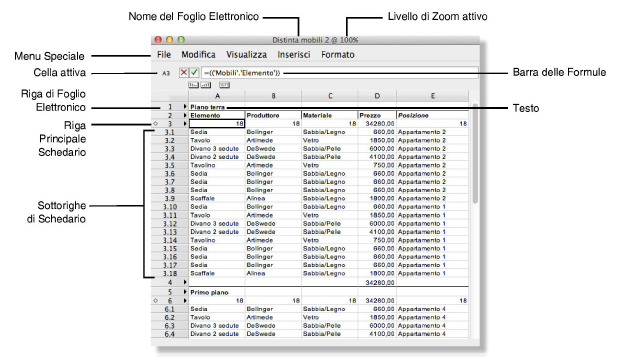Select price 1800,00 in row 3.18
This screenshot has height=361, width=623.
377,274
